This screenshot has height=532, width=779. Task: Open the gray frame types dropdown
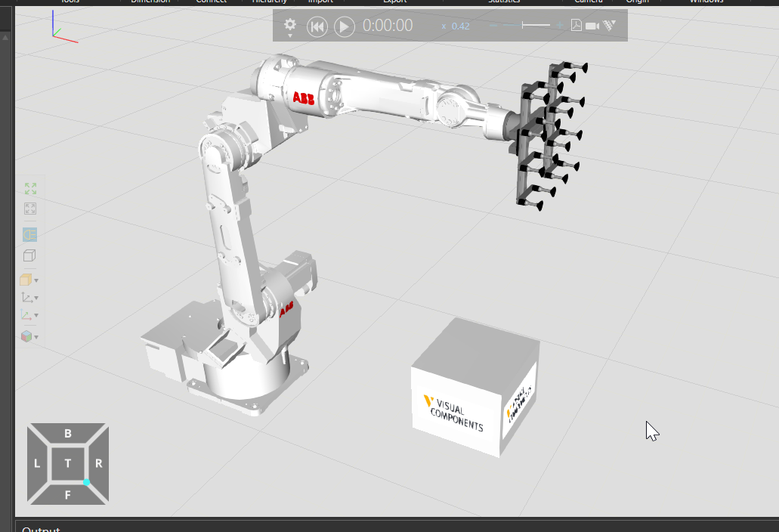29,298
